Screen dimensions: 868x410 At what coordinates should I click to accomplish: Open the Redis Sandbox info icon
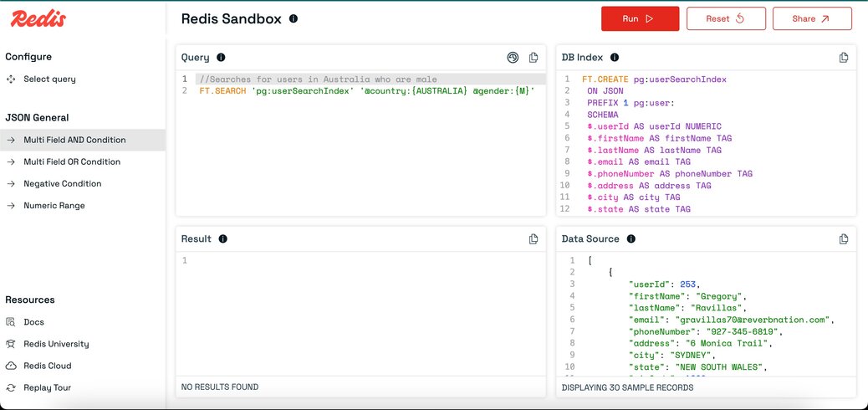[294, 19]
